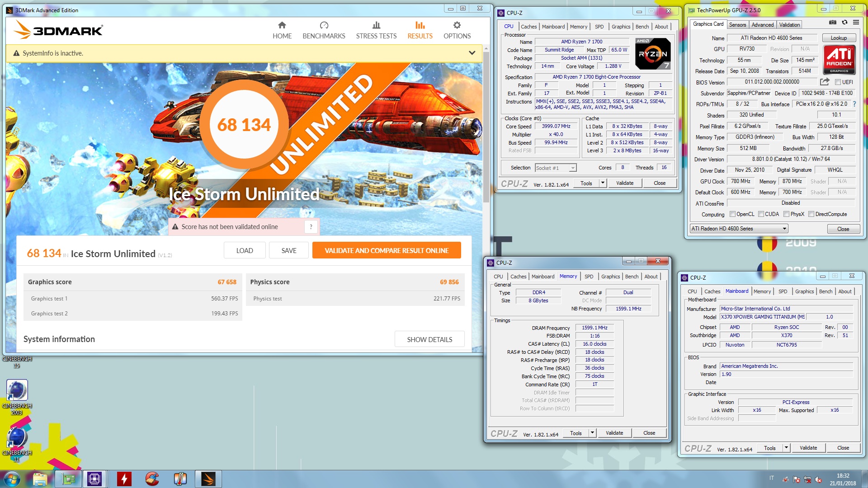Toggle the PhysX checkbox
This screenshot has height=488, width=868.
click(786, 214)
